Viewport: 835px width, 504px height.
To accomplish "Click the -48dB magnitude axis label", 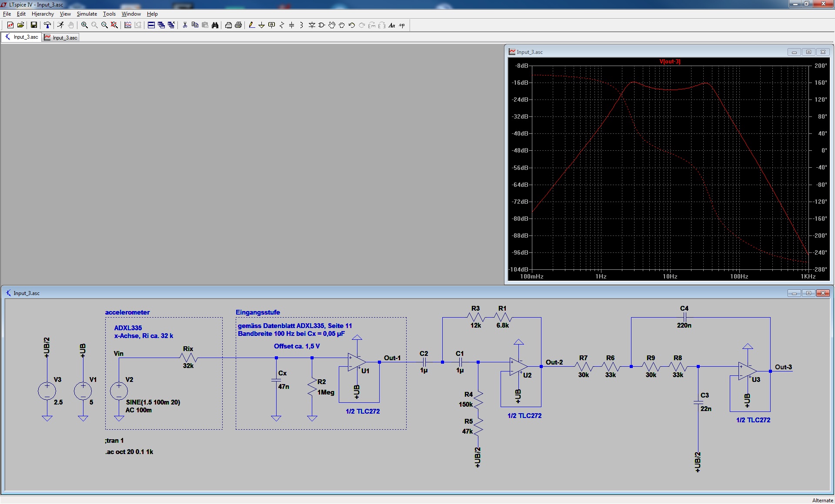I will click(x=520, y=150).
